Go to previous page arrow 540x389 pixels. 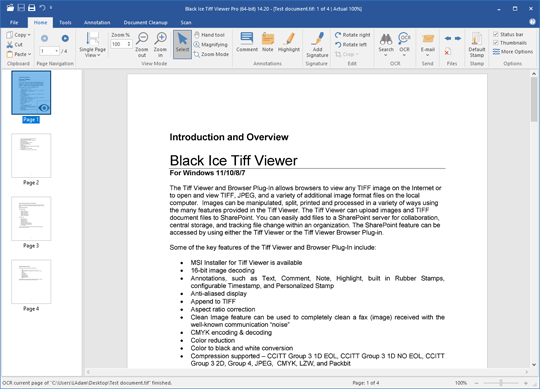(x=44, y=38)
